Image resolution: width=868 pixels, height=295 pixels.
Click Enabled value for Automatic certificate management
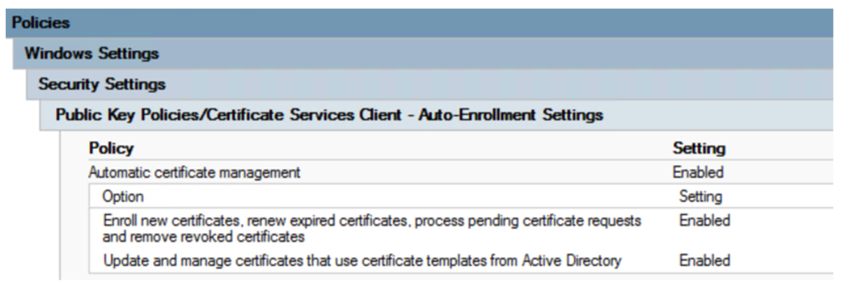(698, 172)
